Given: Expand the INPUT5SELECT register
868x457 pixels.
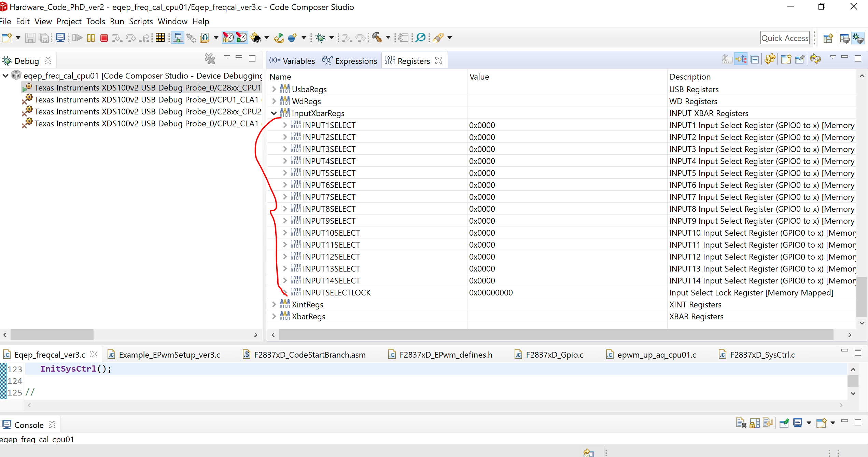Looking at the screenshot, I should click(x=285, y=173).
